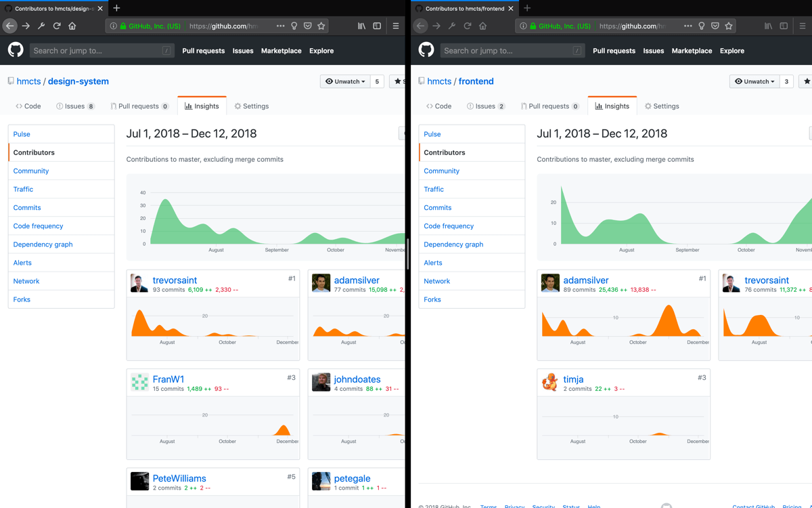This screenshot has width=812, height=508.
Task: Click trevorsaint's avatar in the design-system window
Action: [139, 283]
